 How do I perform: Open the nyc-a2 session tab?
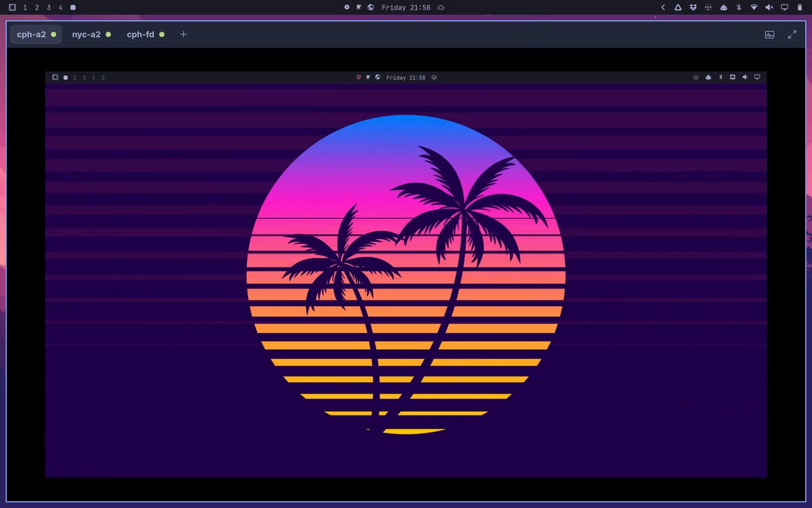coord(91,35)
